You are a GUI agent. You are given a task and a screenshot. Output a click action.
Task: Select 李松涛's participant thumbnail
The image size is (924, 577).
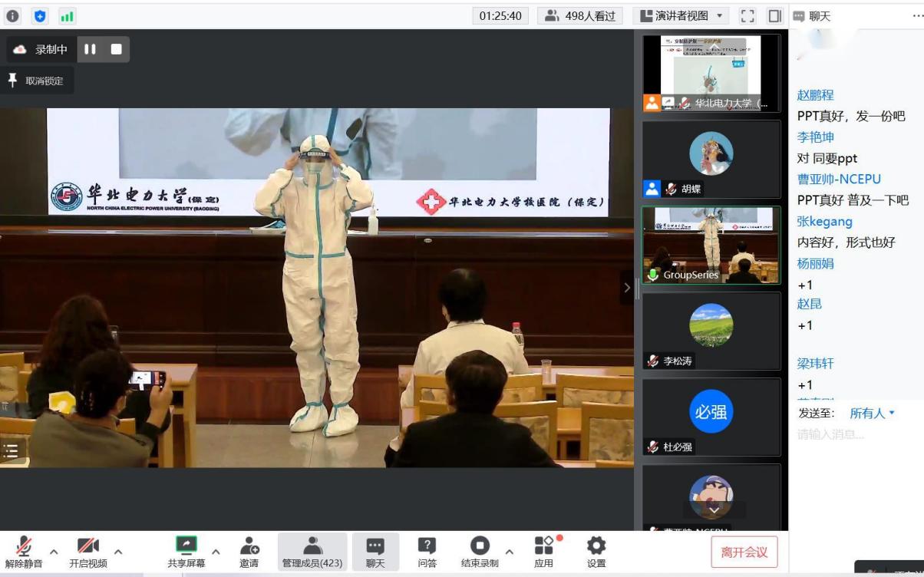tap(711, 331)
